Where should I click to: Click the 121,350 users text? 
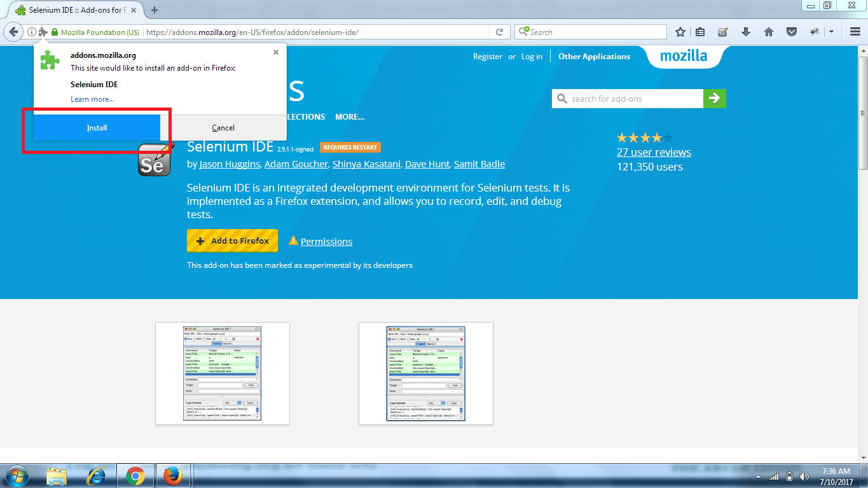coord(650,167)
